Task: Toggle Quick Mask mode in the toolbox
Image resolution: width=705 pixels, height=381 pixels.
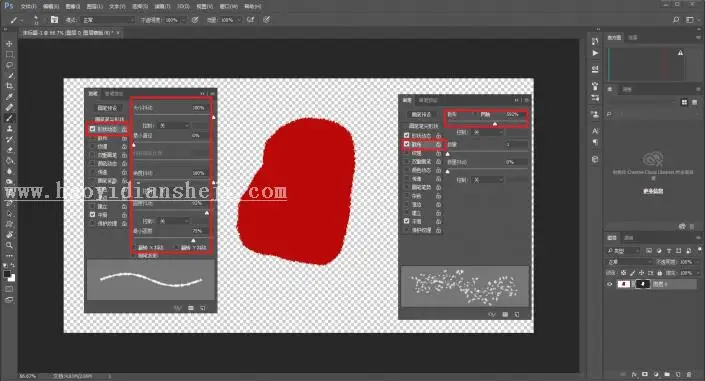Action: 9,289
